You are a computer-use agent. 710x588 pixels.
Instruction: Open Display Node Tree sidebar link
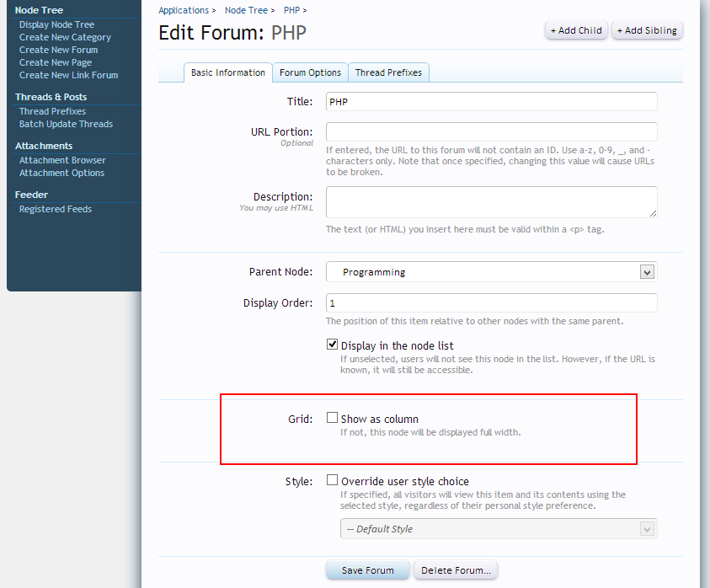pyautogui.click(x=56, y=24)
